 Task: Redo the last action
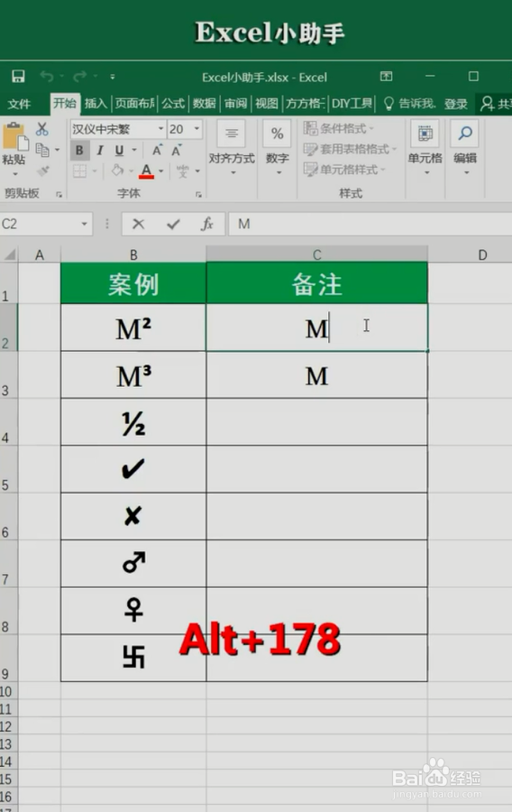[x=79, y=77]
